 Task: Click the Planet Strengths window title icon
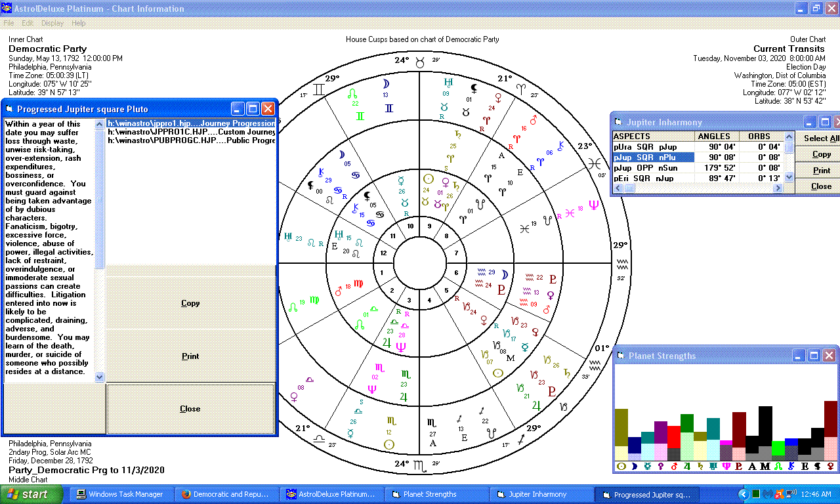click(x=620, y=356)
